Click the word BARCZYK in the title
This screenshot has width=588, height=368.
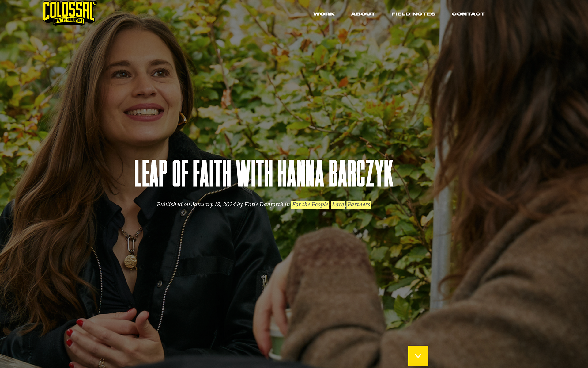[x=361, y=173]
